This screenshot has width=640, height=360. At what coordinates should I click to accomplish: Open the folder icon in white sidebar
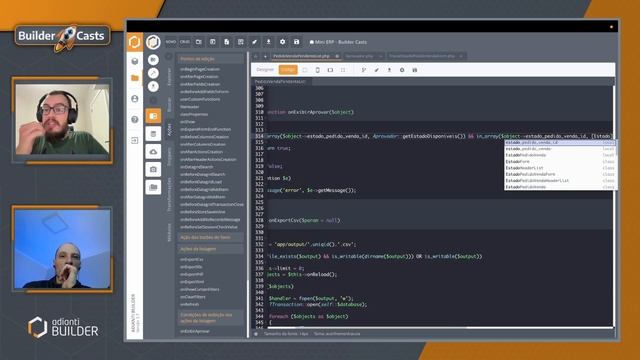(135, 78)
